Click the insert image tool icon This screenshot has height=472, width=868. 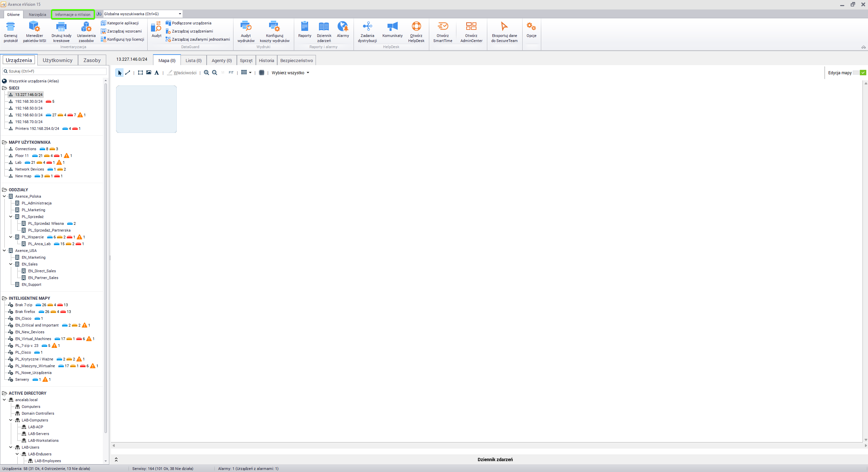tap(149, 73)
